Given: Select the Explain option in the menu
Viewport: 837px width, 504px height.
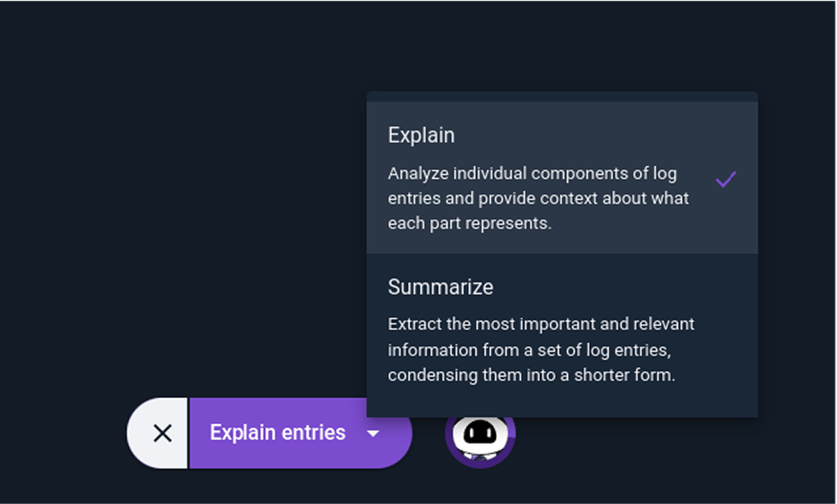Looking at the screenshot, I should pos(562,177).
